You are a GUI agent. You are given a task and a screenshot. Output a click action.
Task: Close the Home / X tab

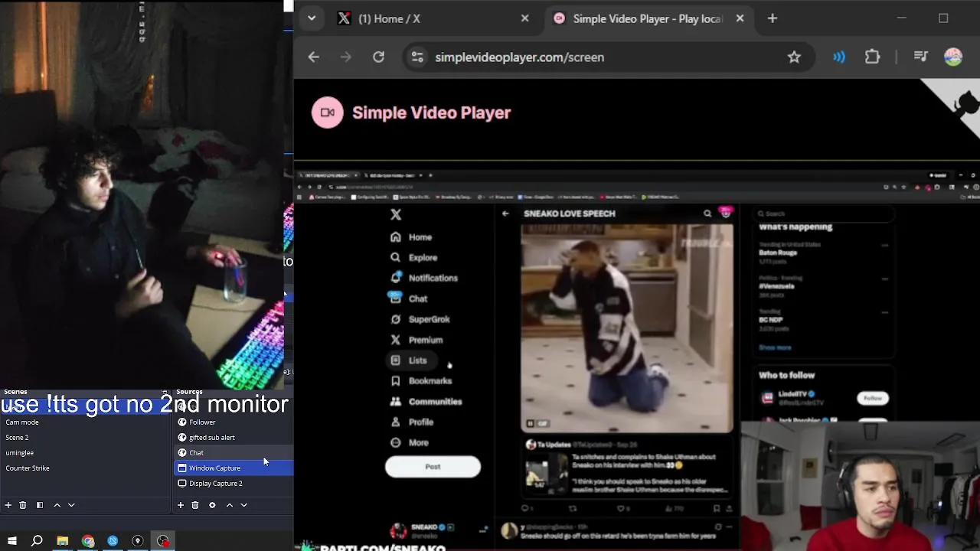524,18
